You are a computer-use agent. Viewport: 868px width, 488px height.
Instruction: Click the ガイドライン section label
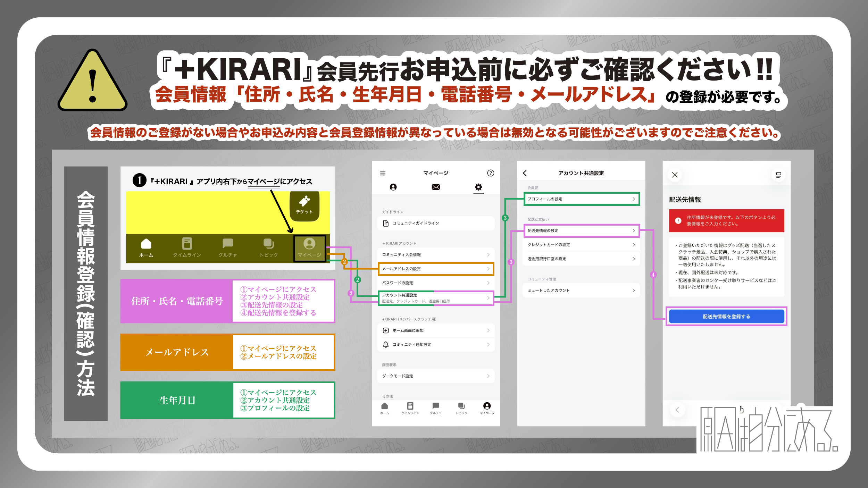393,212
